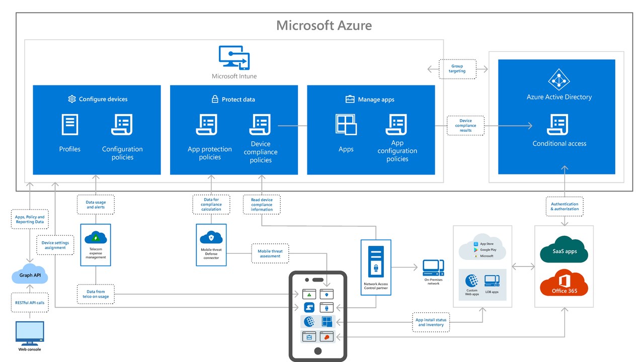Screen dimensions: 644x362
Task: Click the Telecom expense management cloud icon
Action: [95, 238]
